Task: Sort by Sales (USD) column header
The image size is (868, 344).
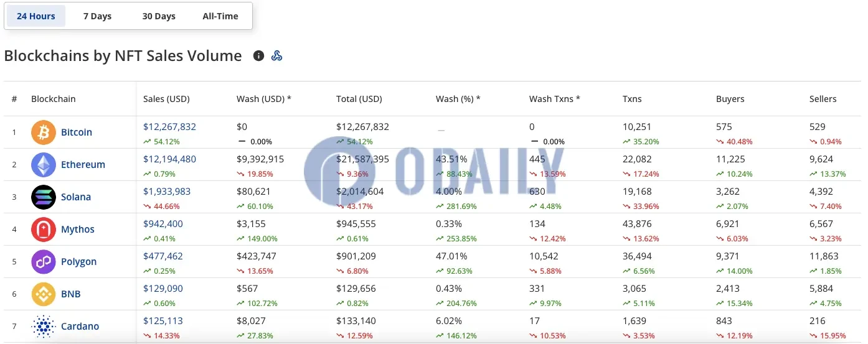Action: [166, 99]
